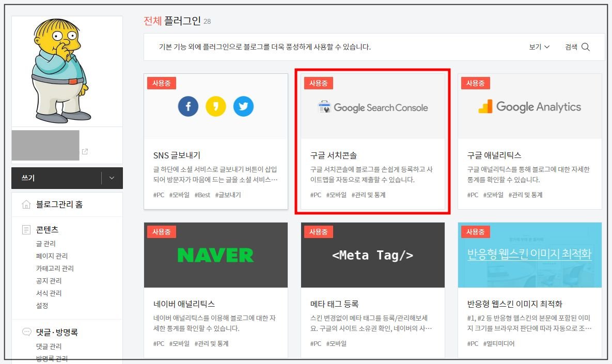Click the KakaoTalk yellow icon in SNS card

coord(216,106)
